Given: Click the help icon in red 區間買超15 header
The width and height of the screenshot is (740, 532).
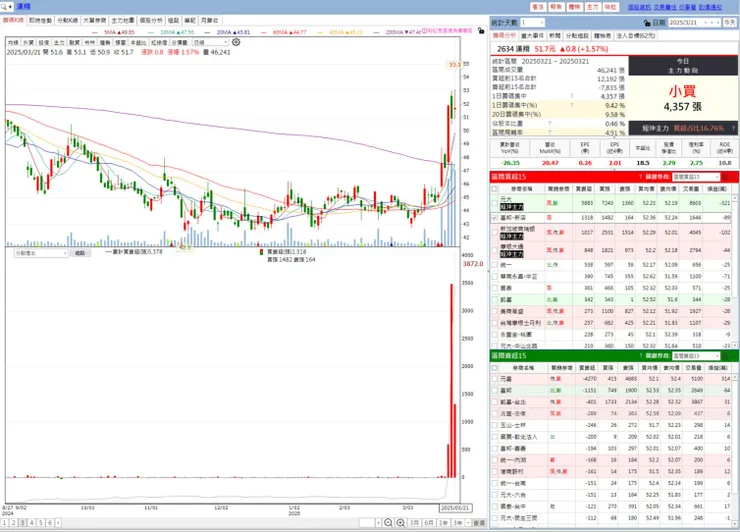Looking at the screenshot, I should click(x=640, y=177).
